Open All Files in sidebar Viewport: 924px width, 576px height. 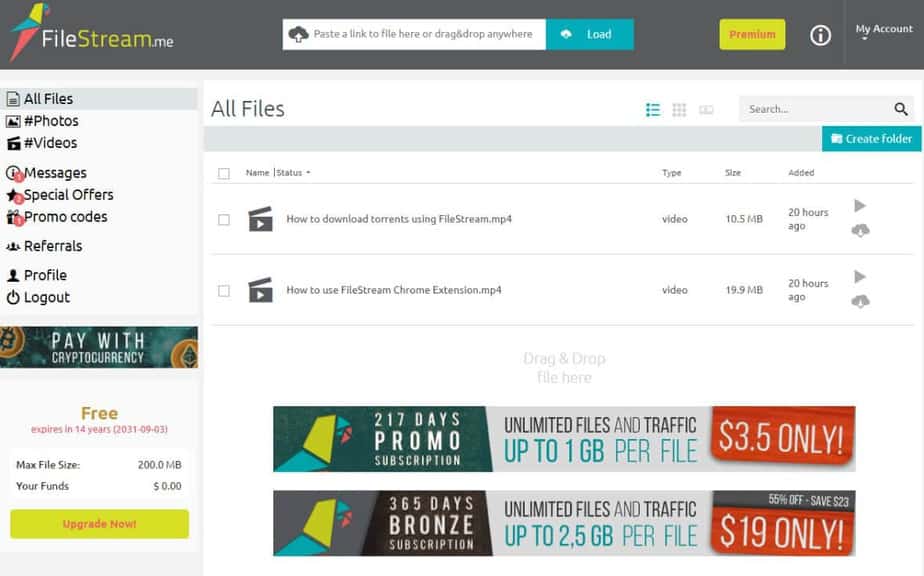tap(99, 99)
